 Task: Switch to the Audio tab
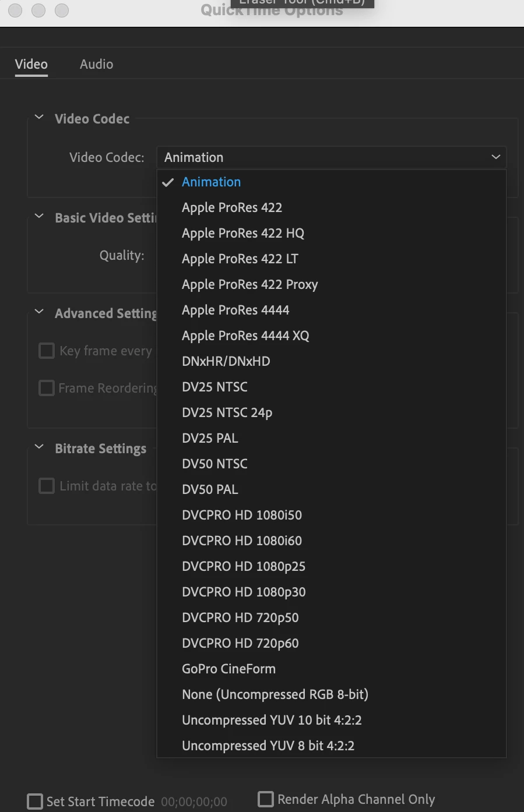(96, 64)
